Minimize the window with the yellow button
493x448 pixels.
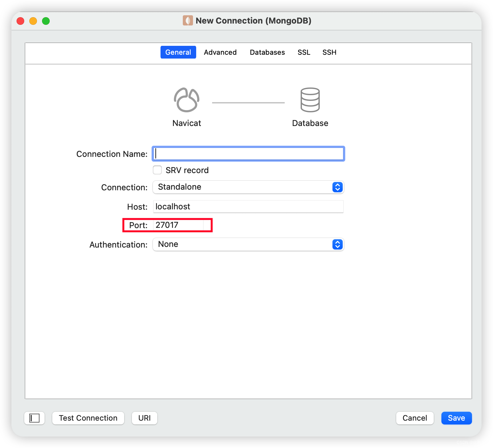(x=33, y=21)
